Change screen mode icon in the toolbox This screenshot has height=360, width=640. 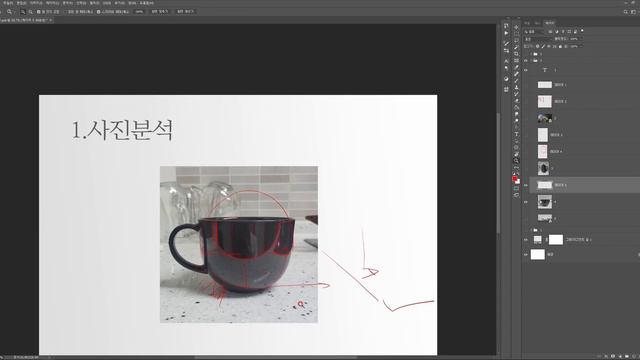[516, 195]
